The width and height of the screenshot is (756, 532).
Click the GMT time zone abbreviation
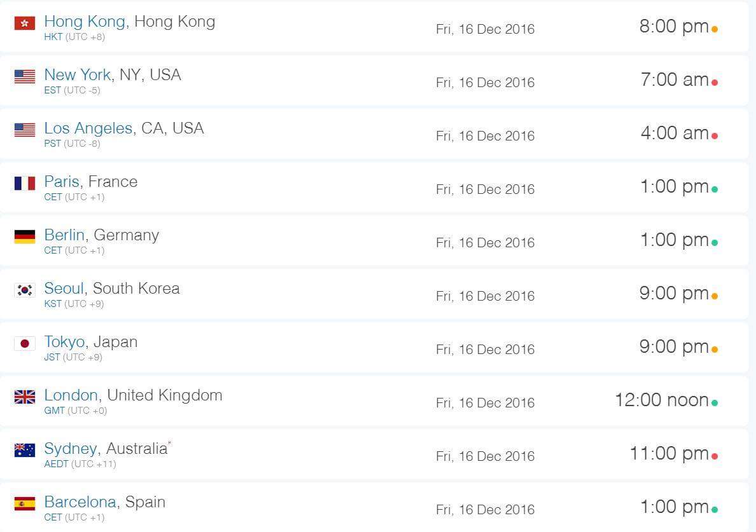pyautogui.click(x=55, y=411)
